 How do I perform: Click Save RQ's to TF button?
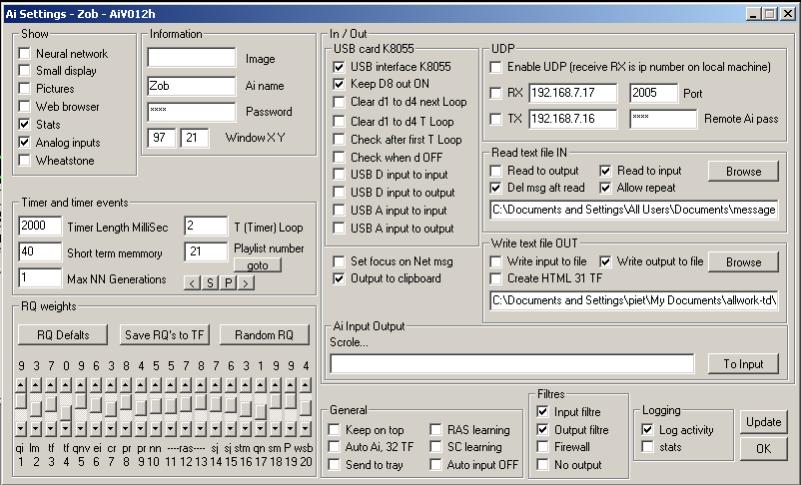pyautogui.click(x=164, y=335)
